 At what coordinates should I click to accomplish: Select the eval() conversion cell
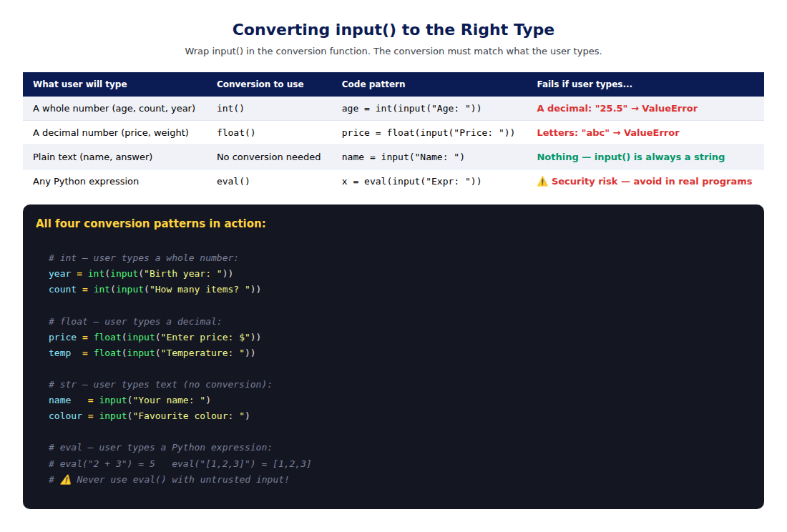coord(233,182)
